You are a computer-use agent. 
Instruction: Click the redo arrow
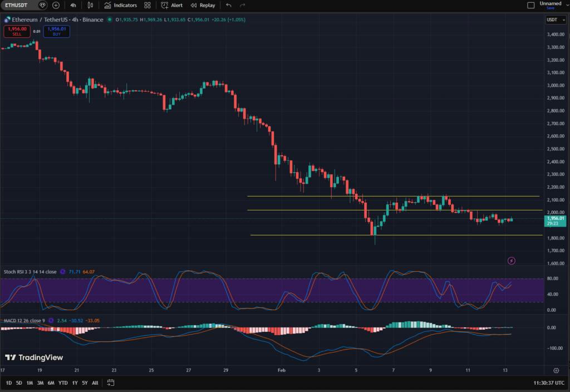point(242,5)
